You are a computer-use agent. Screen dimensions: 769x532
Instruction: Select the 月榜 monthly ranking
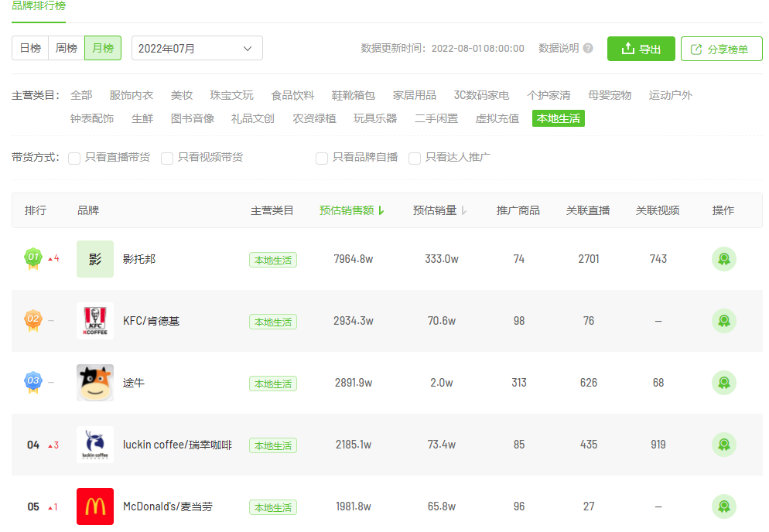click(x=103, y=48)
